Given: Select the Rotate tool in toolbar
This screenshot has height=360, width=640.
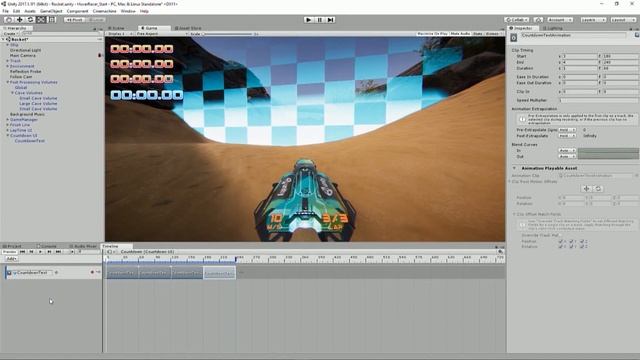Looking at the screenshot, I should click(30, 20).
